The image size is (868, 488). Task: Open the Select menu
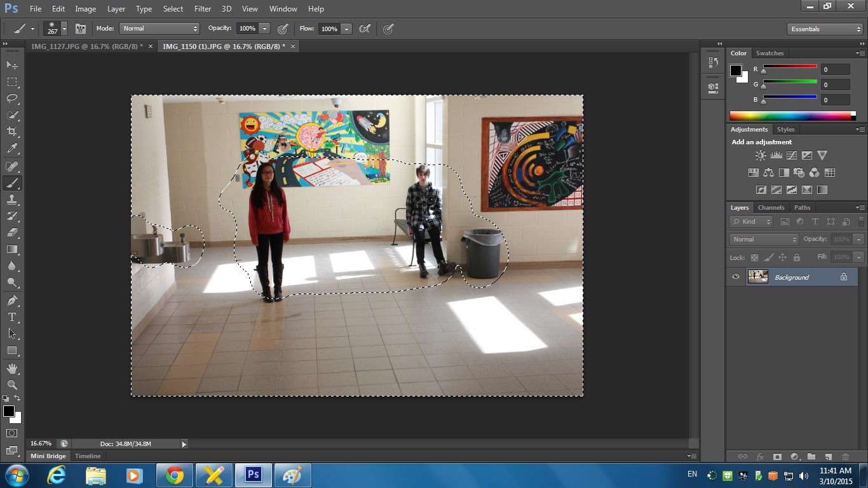coord(173,9)
